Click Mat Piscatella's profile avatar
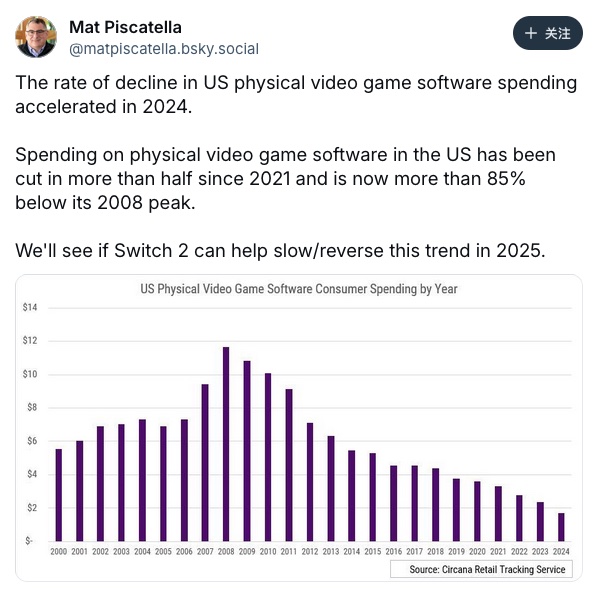Viewport: 598px width, 591px height. tap(36, 37)
